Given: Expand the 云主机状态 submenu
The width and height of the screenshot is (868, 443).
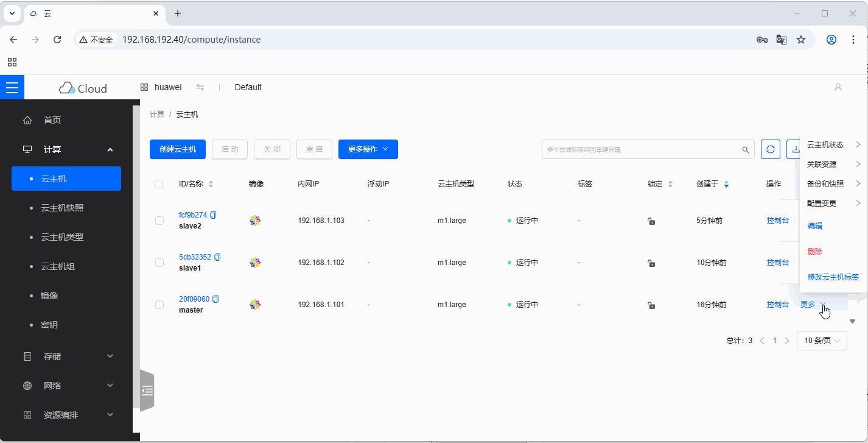Looking at the screenshot, I should click(833, 145).
